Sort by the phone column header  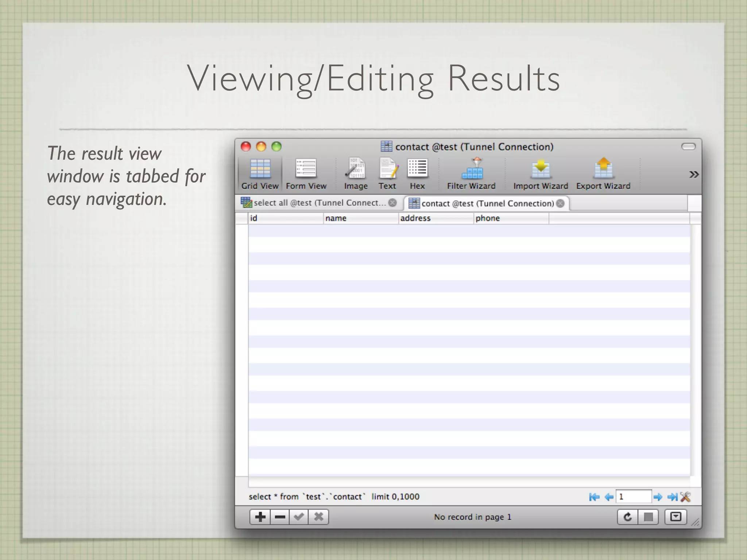point(511,218)
